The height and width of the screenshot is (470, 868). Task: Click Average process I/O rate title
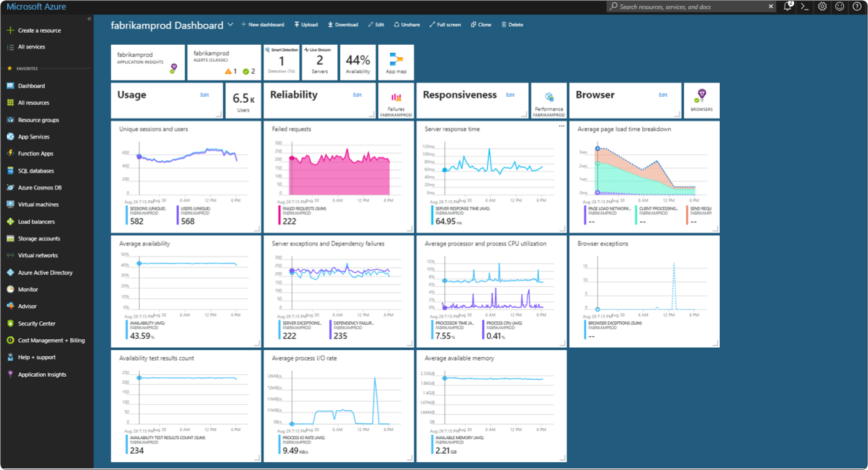(304, 358)
